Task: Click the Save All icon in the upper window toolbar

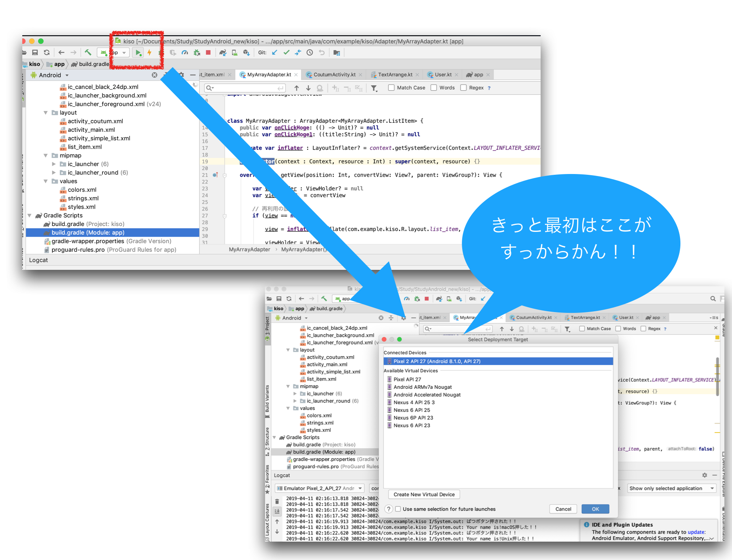Action: tap(35, 52)
